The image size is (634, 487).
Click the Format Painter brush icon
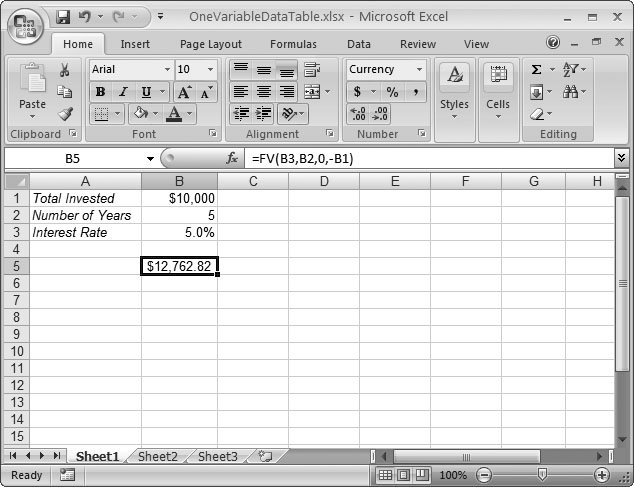pos(65,113)
